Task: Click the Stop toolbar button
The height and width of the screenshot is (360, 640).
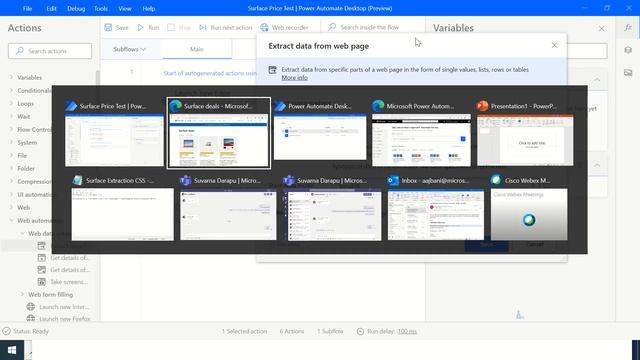Action: click(179, 27)
